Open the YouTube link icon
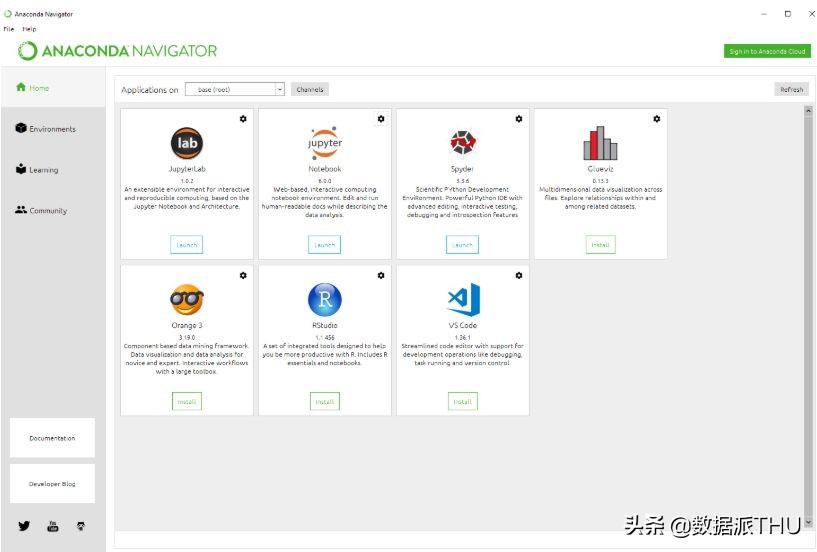The width and height of the screenshot is (817, 552). (x=53, y=526)
